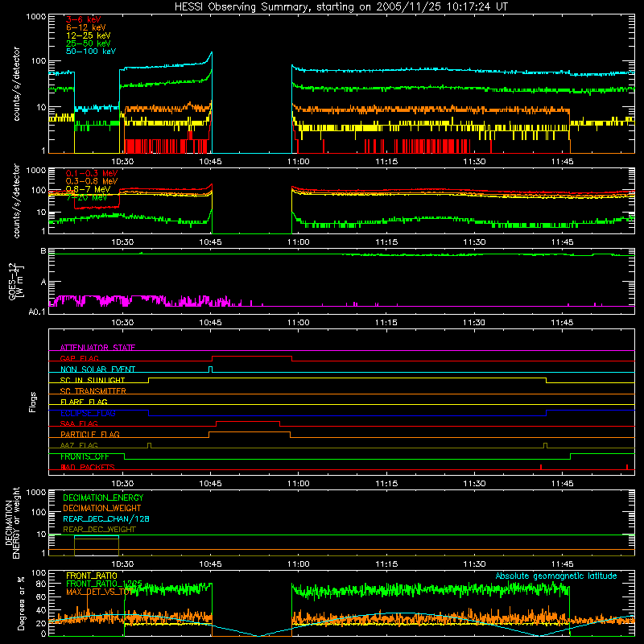Image resolution: width=644 pixels, height=644 pixels.
Task: Select the PARTICLE_FLAG label
Action: (x=90, y=434)
